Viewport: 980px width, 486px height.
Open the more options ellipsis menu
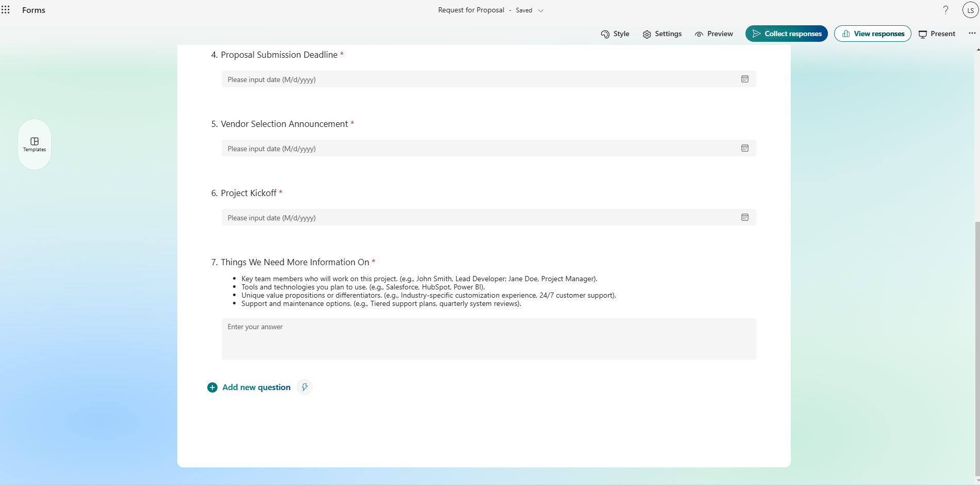[972, 33]
